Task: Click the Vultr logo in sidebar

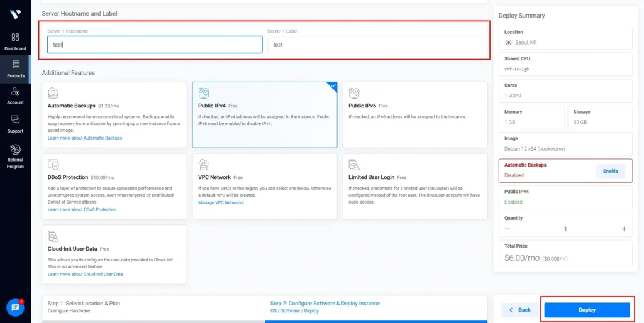Action: coord(15,15)
